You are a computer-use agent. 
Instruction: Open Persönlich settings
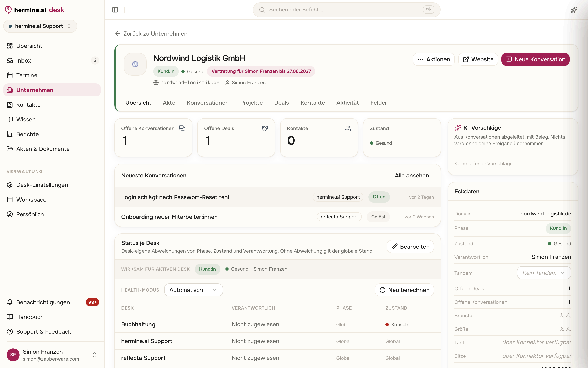coord(52,214)
